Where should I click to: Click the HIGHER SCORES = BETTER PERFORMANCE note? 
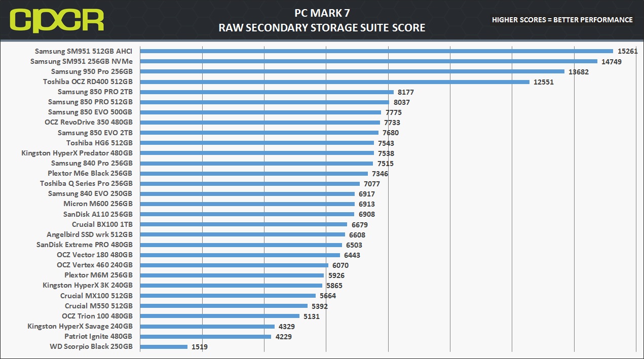(562, 20)
